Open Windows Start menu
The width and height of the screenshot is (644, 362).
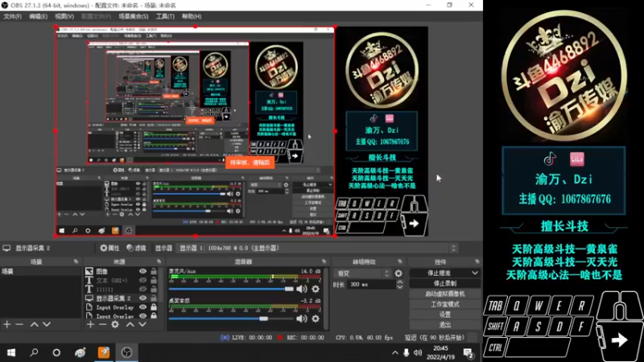(x=11, y=352)
